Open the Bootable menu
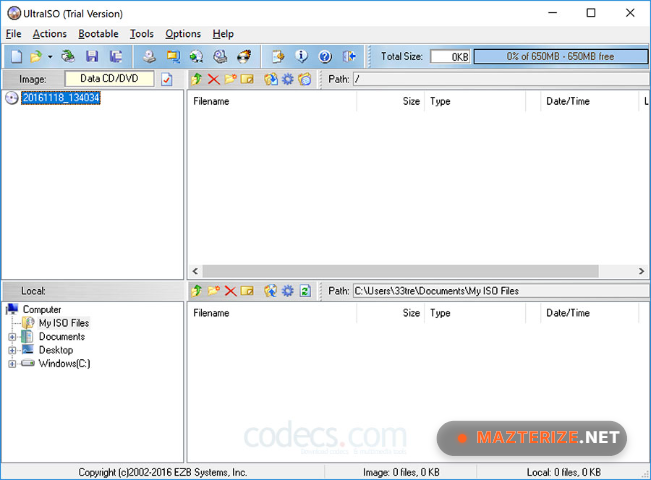The width and height of the screenshot is (651, 480). point(98,34)
